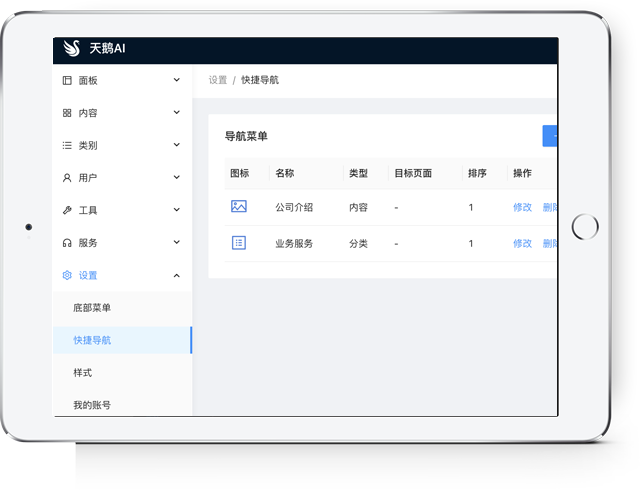Click the 目标页面 column header

[x=413, y=173]
